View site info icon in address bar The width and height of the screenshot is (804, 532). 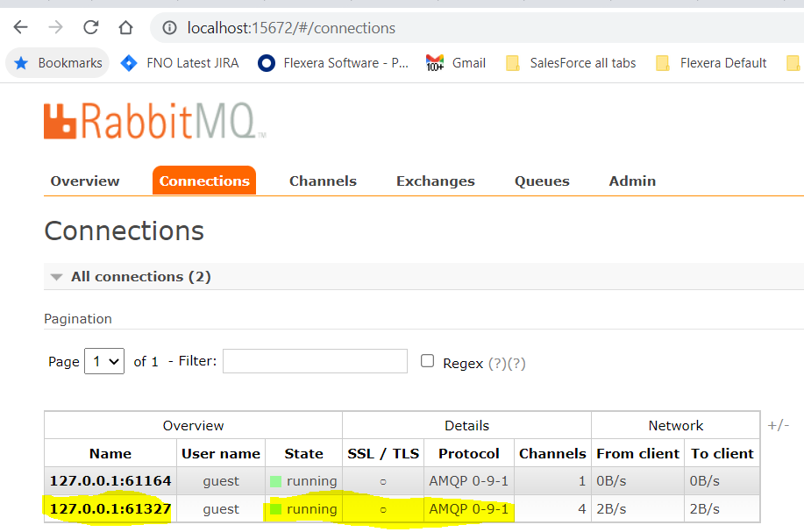(170, 28)
